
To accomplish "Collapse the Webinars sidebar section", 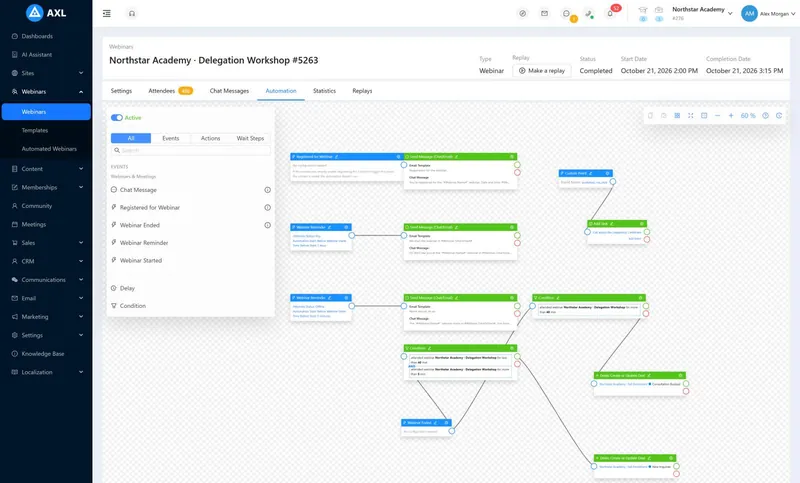I will click(x=81, y=92).
